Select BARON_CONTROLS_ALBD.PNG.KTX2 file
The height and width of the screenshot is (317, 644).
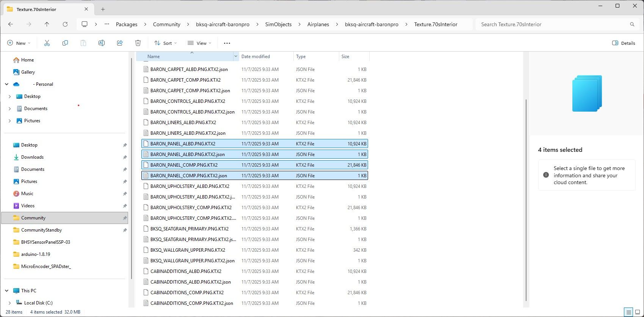pos(254,101)
